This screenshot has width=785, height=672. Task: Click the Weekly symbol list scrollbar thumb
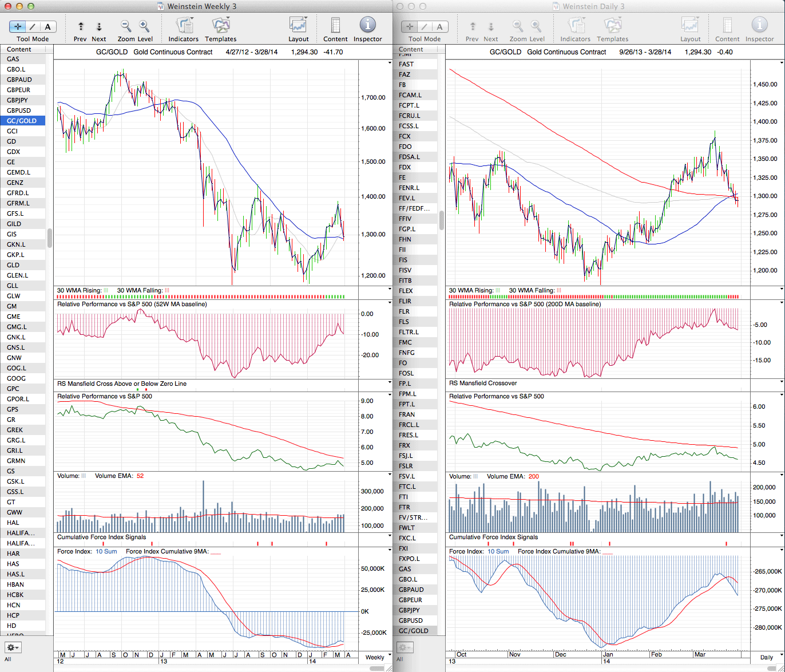tap(50, 238)
